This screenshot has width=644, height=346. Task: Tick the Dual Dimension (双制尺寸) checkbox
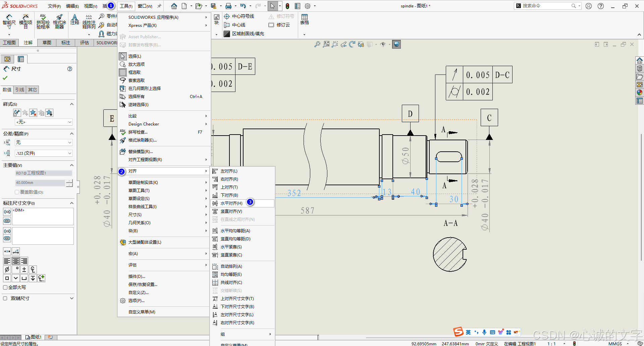click(5, 298)
